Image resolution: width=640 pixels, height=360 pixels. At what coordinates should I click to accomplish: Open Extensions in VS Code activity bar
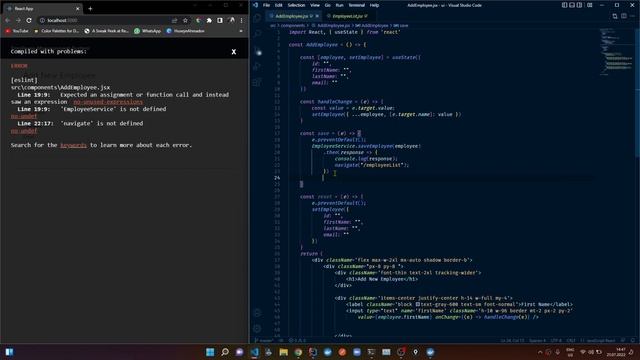pos(258,82)
